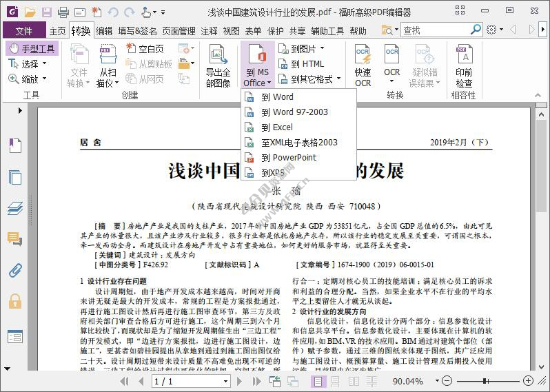
Task: Open the bookmarks panel in left sidebar
Action: tap(15, 145)
